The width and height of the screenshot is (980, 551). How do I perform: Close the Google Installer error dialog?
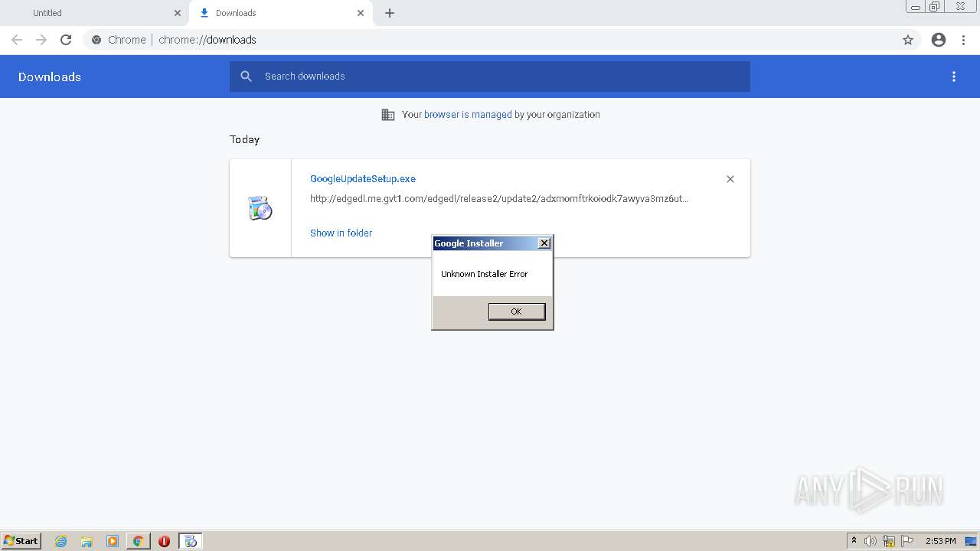(x=544, y=243)
